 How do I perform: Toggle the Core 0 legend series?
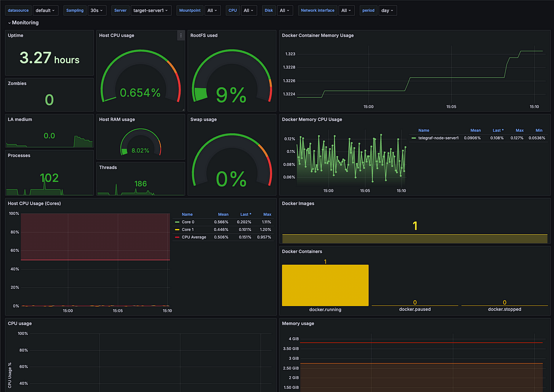click(x=188, y=222)
